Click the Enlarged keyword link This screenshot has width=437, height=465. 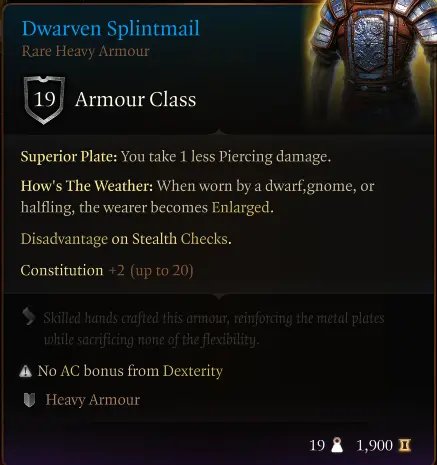tap(241, 208)
